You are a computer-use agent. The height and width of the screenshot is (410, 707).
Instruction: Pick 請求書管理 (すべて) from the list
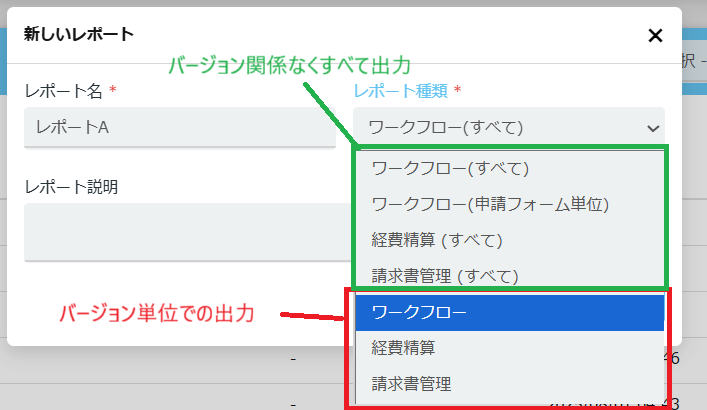point(445,276)
